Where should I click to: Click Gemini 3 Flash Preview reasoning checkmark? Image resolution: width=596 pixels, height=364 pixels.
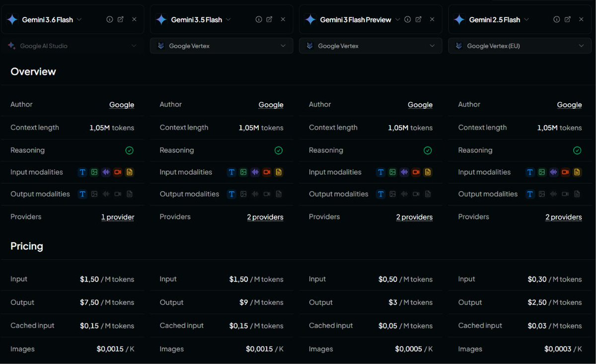428,150
